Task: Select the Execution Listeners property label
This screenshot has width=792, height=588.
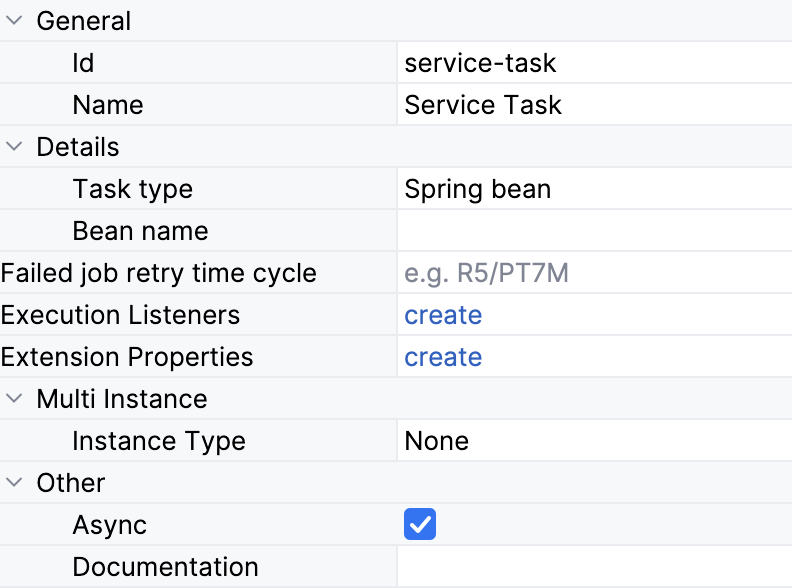Action: click(x=121, y=315)
